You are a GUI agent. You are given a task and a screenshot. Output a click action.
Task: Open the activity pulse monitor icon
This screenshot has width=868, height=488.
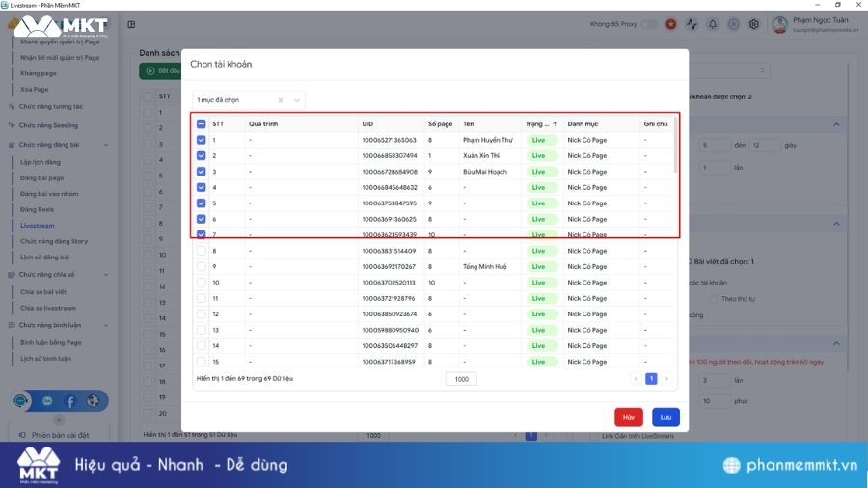click(x=691, y=24)
